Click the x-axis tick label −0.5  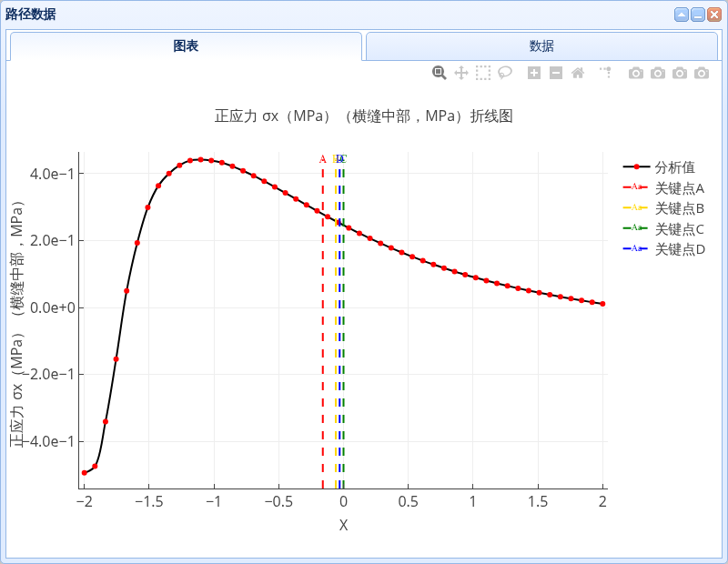(x=278, y=501)
